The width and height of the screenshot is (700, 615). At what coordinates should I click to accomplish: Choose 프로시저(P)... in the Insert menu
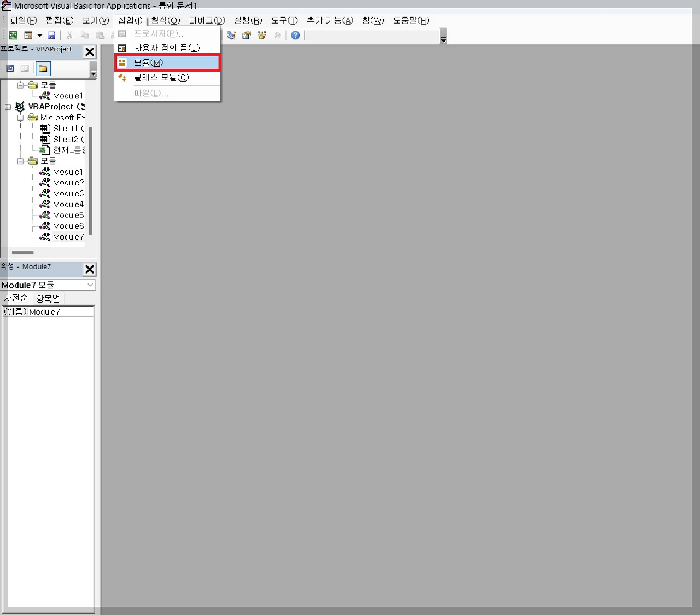click(167, 33)
